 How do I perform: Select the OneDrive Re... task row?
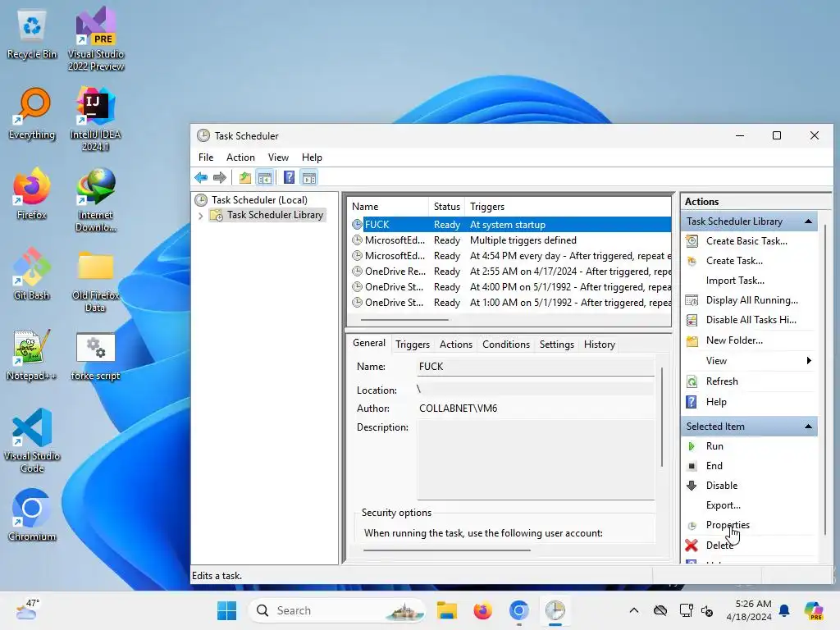point(510,271)
